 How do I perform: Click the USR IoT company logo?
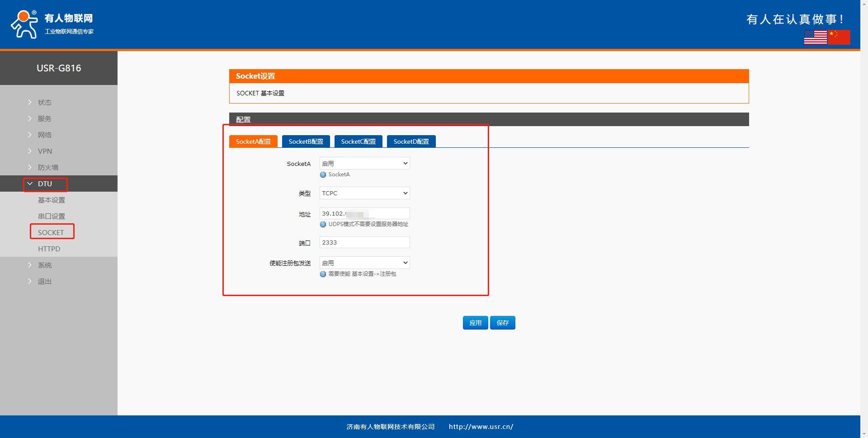52,24
